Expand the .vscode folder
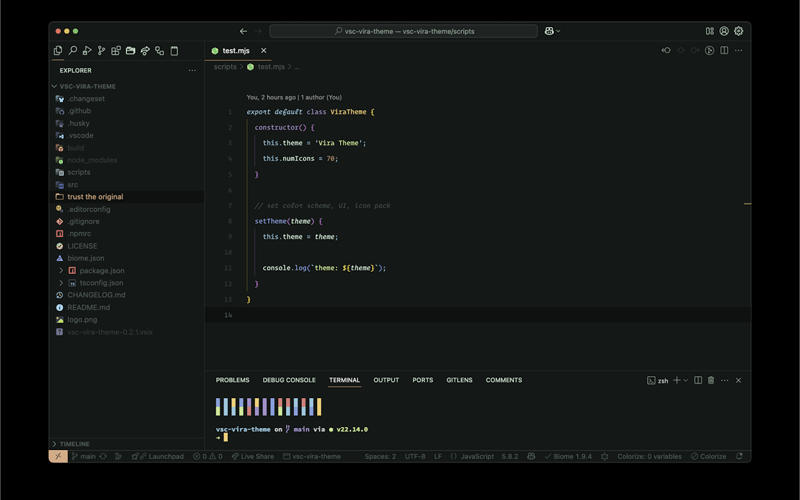 click(80, 135)
